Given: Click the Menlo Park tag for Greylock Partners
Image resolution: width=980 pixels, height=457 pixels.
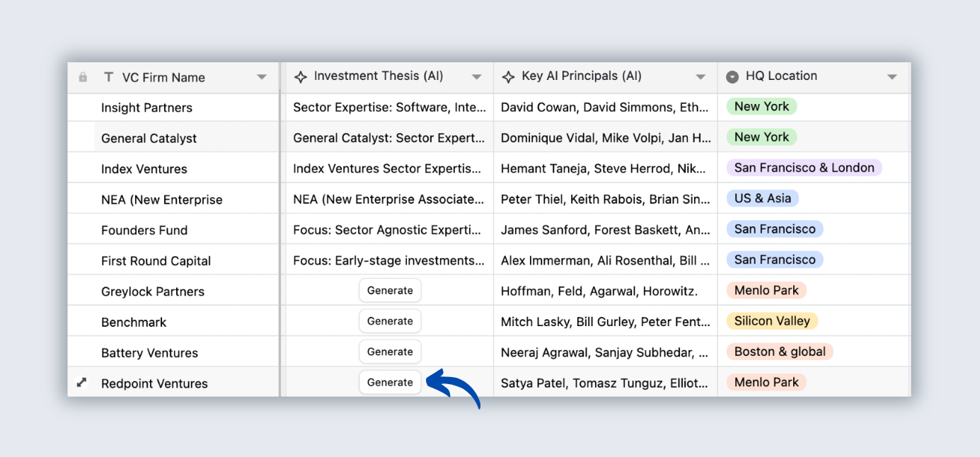Looking at the screenshot, I should point(766,290).
